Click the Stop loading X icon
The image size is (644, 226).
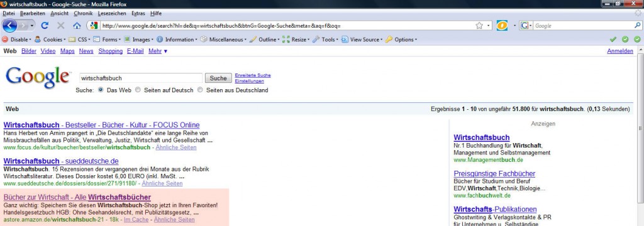pyautogui.click(x=61, y=26)
